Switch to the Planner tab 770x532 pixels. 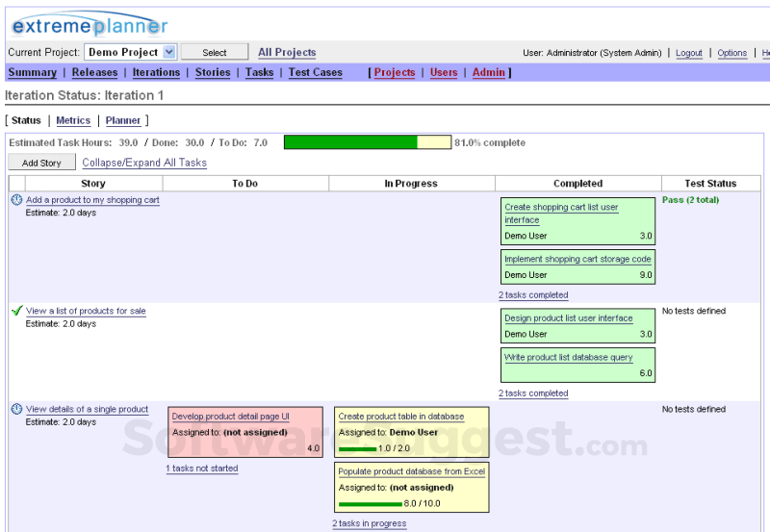(123, 120)
